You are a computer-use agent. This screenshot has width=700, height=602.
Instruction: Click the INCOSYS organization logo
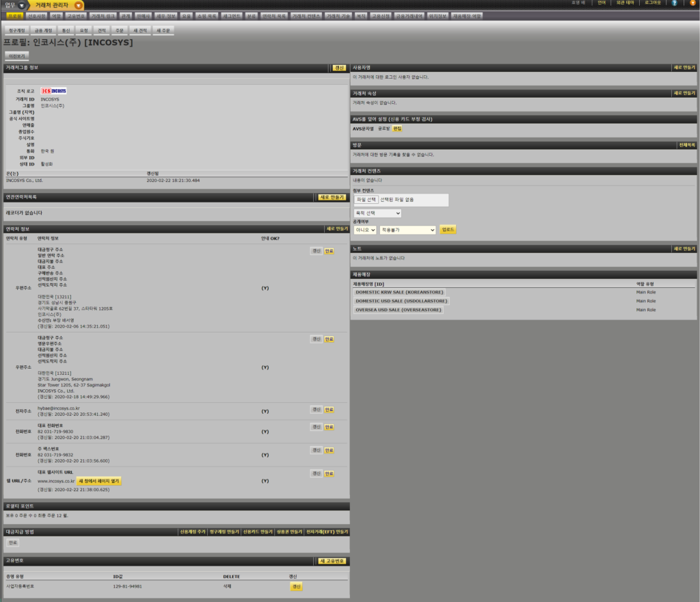(54, 91)
